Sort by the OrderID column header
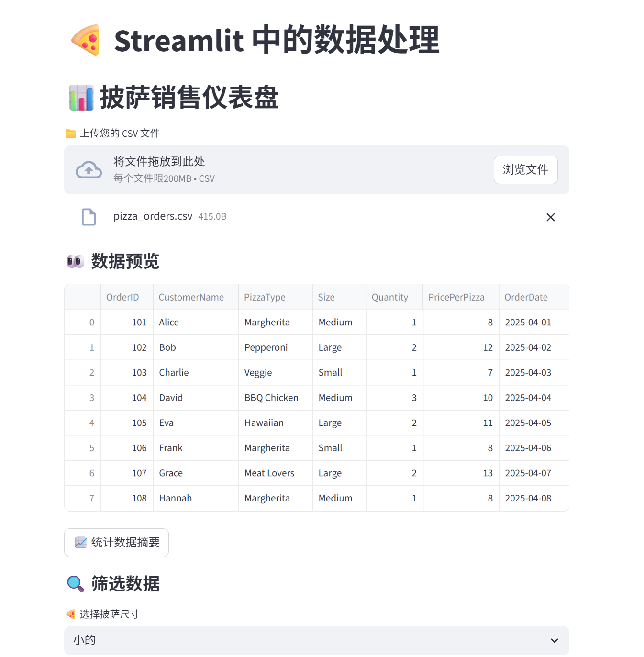The width and height of the screenshot is (644, 657). (127, 297)
